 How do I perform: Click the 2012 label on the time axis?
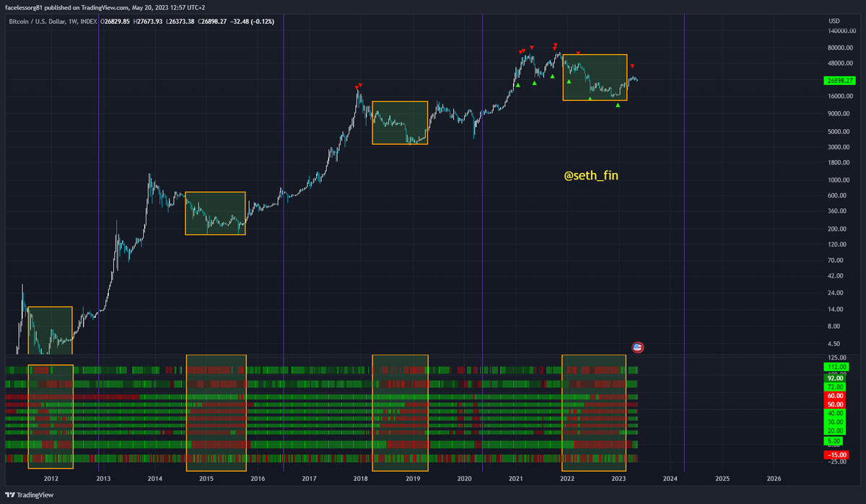pyautogui.click(x=51, y=479)
